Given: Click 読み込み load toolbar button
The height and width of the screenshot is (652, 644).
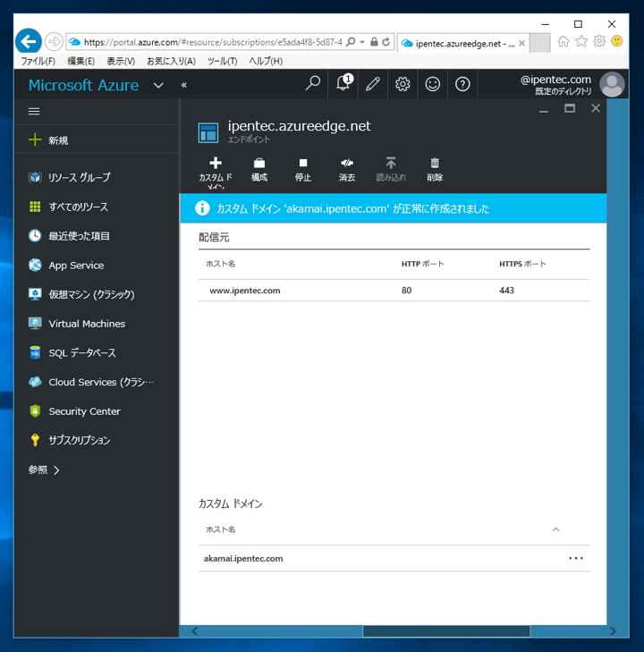Looking at the screenshot, I should click(391, 170).
